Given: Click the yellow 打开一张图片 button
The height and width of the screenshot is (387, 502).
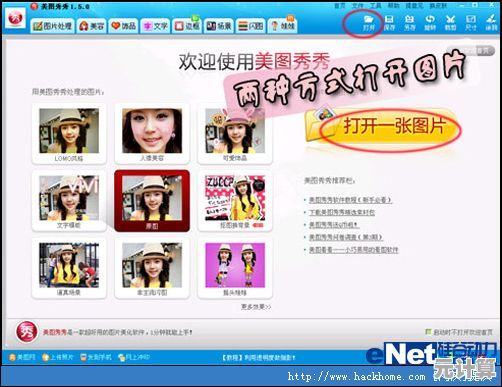Looking at the screenshot, I should tap(383, 127).
